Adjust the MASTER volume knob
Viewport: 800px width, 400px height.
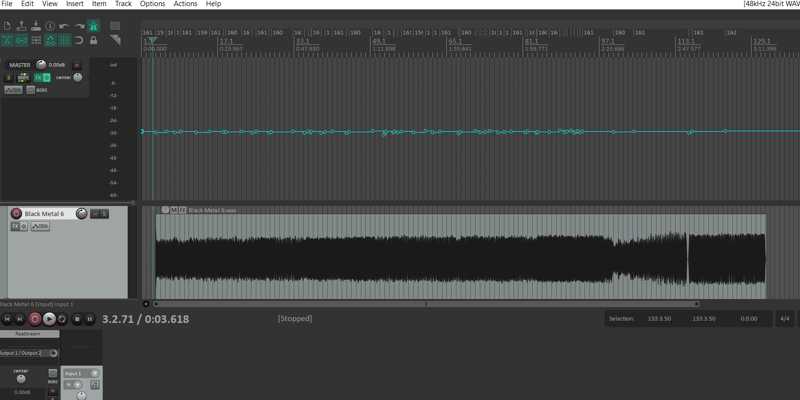[x=41, y=65]
